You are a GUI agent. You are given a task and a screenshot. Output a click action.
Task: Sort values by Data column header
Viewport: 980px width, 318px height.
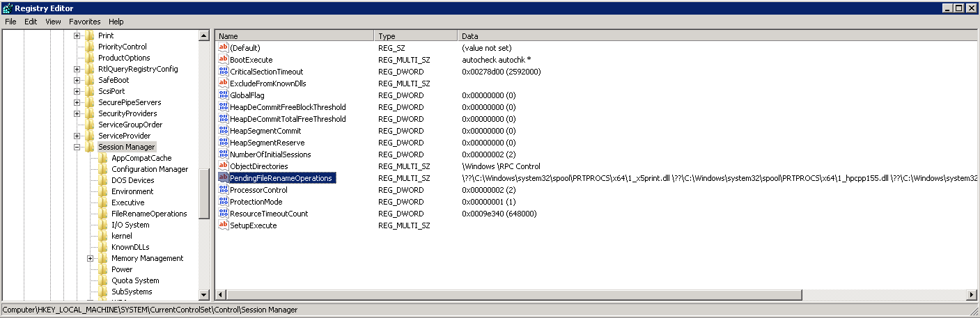[717, 35]
